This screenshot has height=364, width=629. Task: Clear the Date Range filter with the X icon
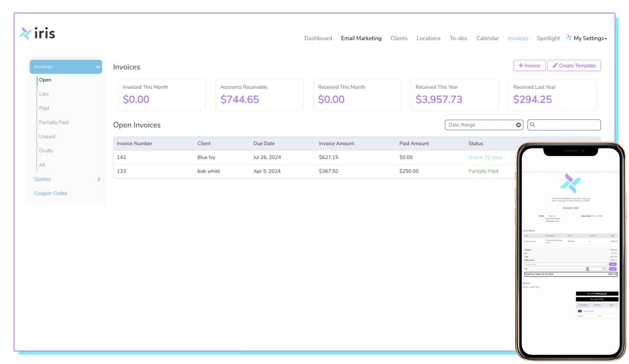coord(518,125)
